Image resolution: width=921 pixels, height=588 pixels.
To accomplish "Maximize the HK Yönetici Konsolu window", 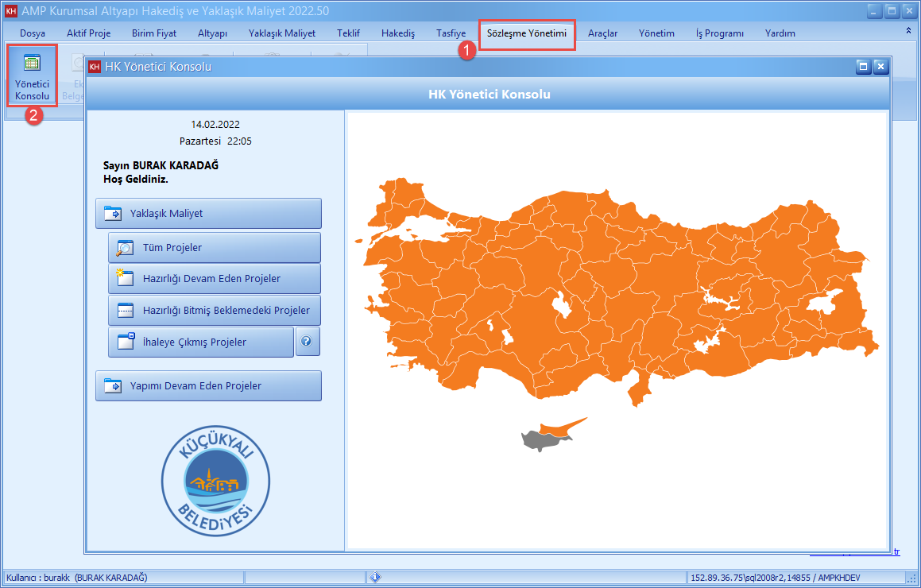I will click(x=863, y=68).
